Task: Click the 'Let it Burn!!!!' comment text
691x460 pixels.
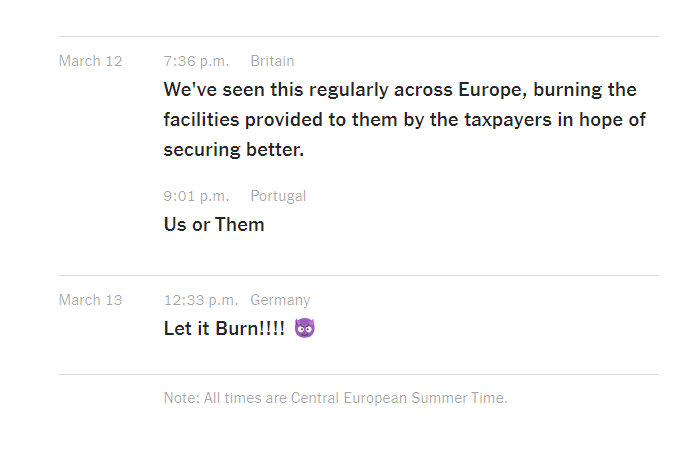Action: 224,329
